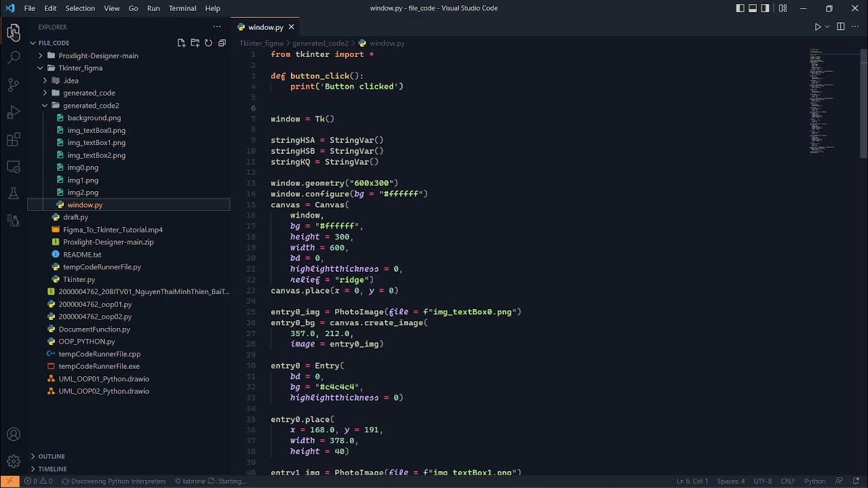Change UTF-8 encoding in status bar
Screen dimensions: 868x488
tap(762, 481)
